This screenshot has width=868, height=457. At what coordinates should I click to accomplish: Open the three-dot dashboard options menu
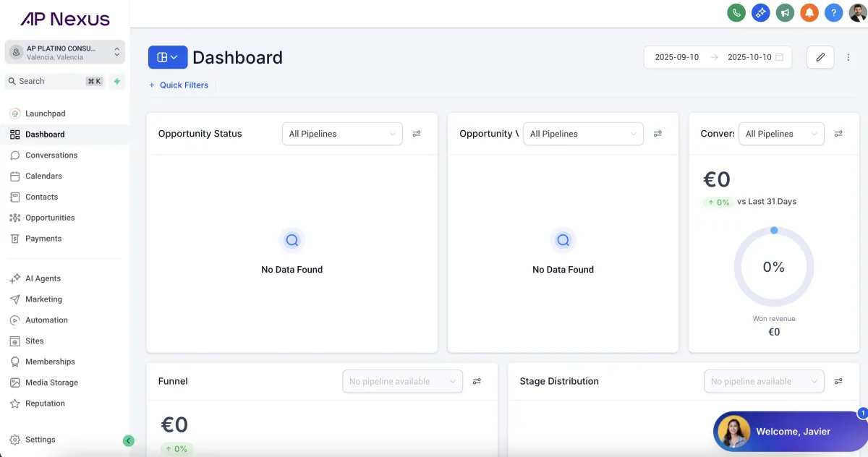(848, 57)
